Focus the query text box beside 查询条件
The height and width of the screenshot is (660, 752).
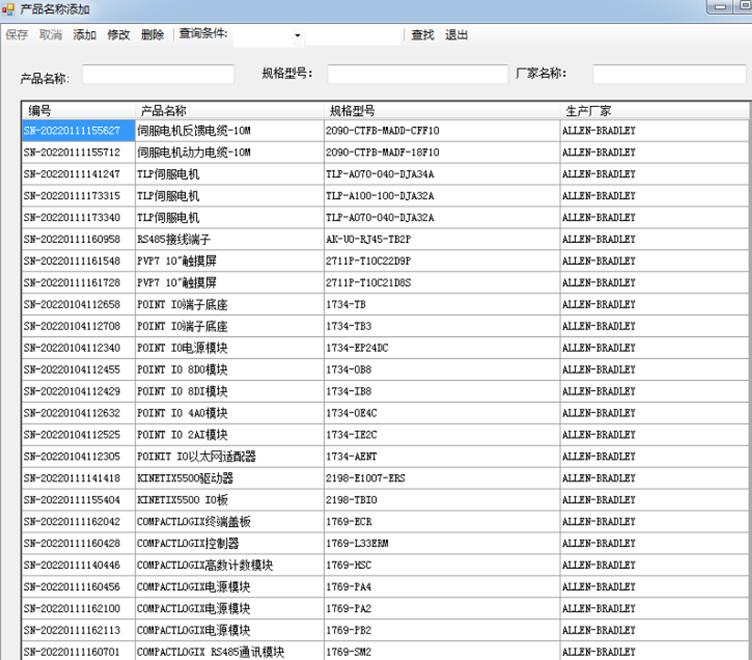pyautogui.click(x=352, y=36)
